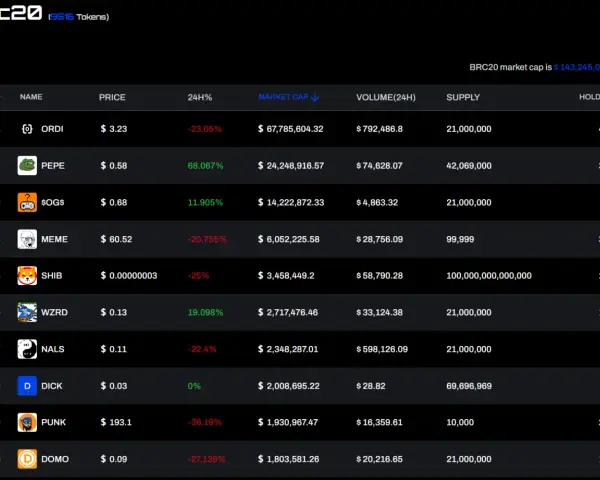
Task: Sort by 24H% change column
Action: (200, 97)
